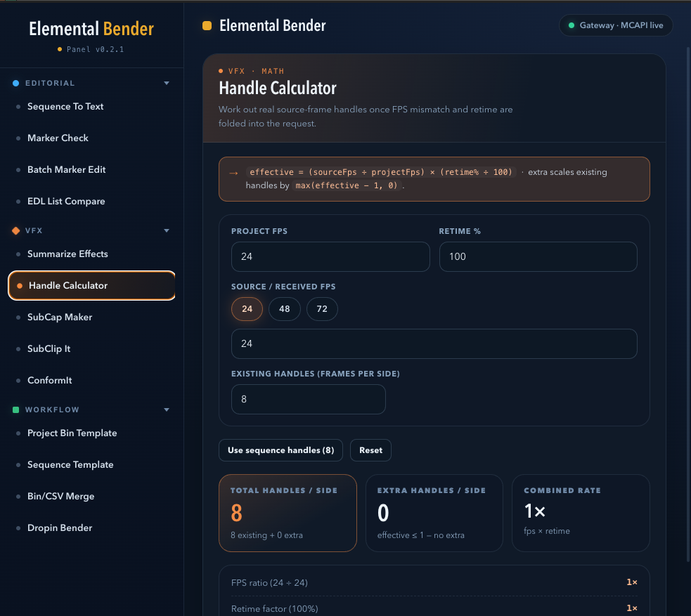Screen dimensions: 691x616
Task: Click the '8 existing + 0 extra' text
Action: coord(266,535)
